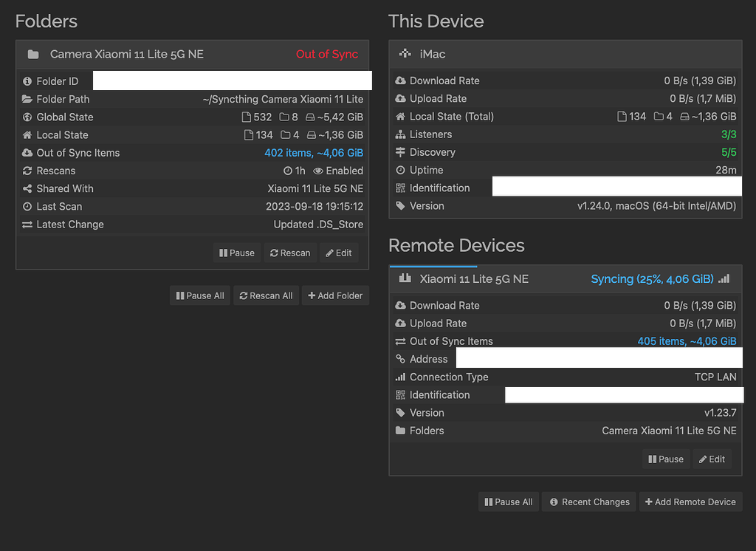756x551 pixels.
Task: Pause the Camera Xiaomi folder
Action: pos(236,253)
